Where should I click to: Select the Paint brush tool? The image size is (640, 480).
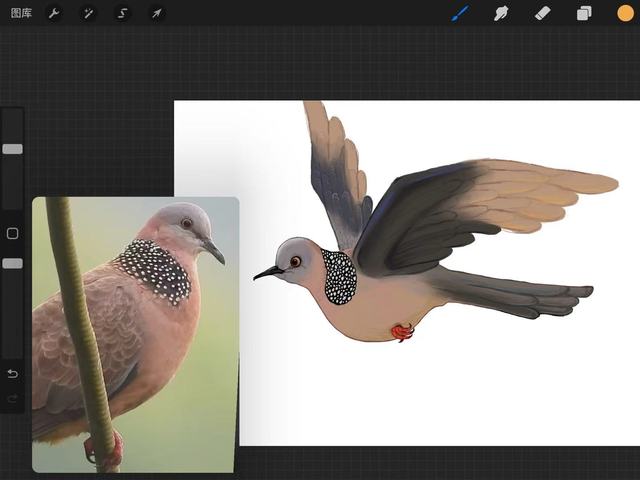(460, 13)
